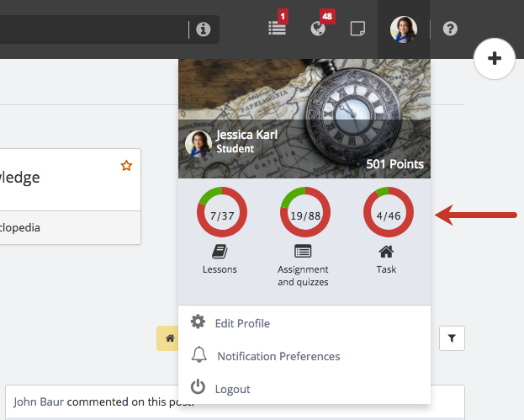Click the Lessons book icon

[220, 252]
